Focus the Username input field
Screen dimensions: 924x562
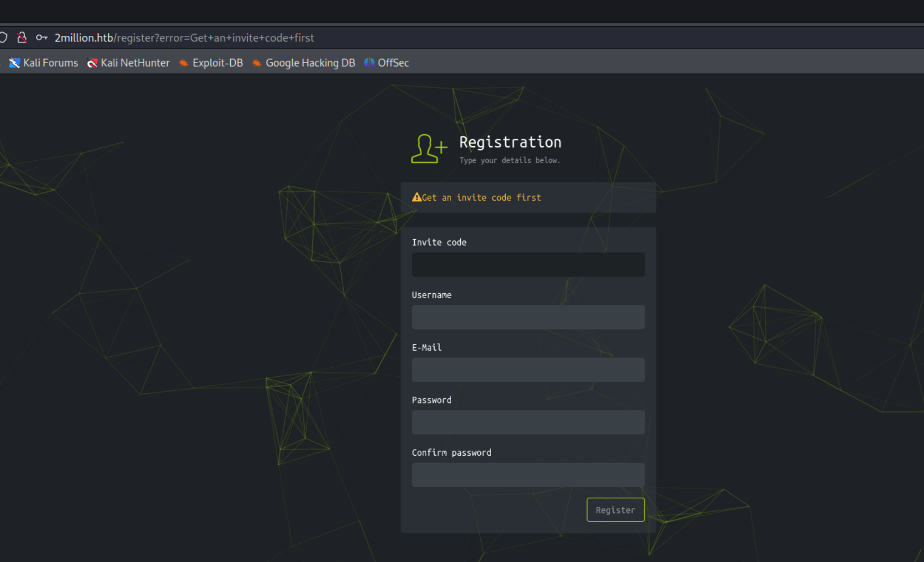tap(528, 317)
